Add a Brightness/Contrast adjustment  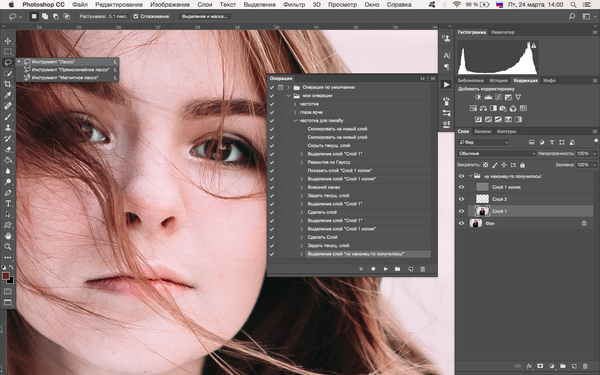pos(478,97)
